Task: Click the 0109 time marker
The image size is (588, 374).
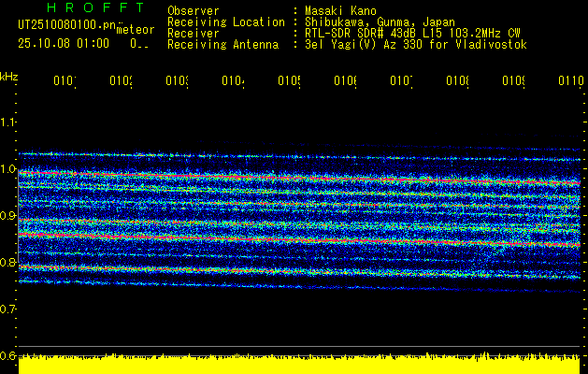Action: coord(514,80)
